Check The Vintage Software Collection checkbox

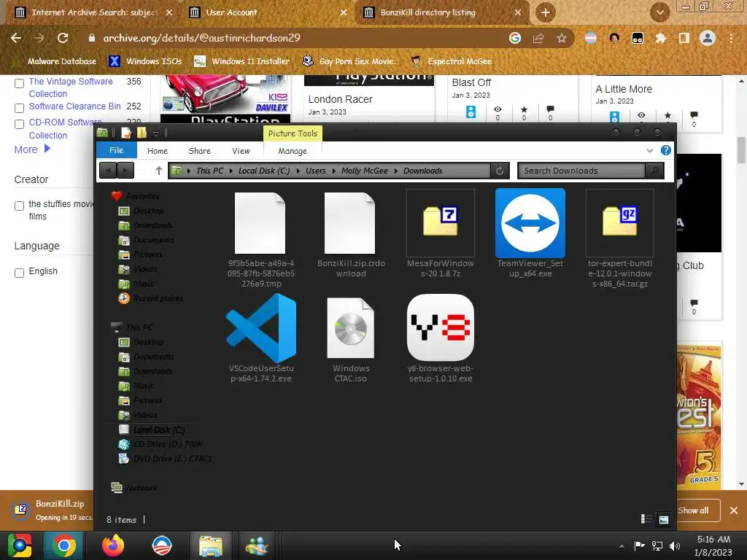coord(19,83)
